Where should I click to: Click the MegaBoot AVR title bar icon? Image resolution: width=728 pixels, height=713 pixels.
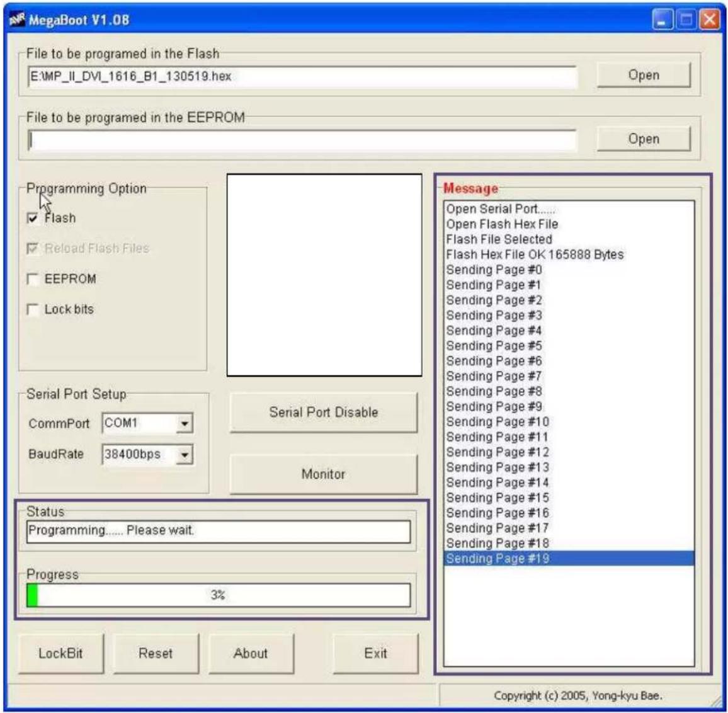[x=17, y=20]
